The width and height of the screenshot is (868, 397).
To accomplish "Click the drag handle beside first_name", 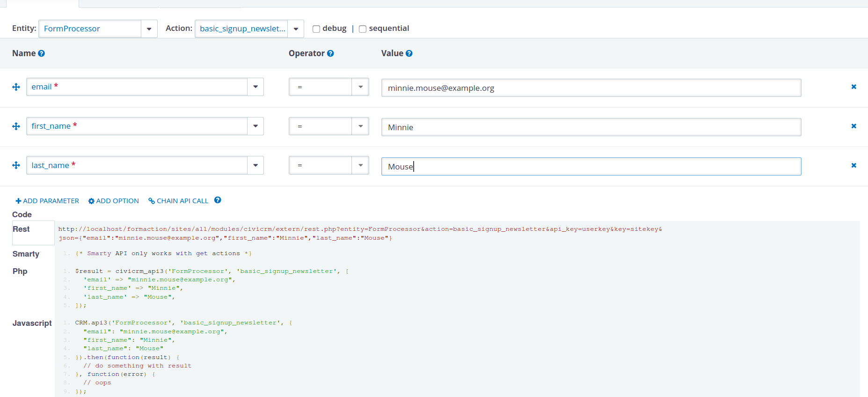I will pos(16,126).
